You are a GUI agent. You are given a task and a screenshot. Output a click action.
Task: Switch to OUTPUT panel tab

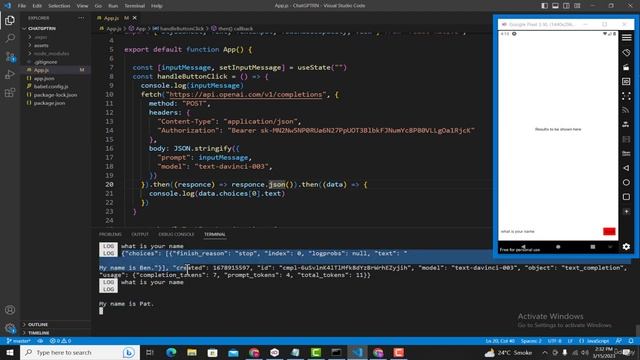click(x=140, y=234)
